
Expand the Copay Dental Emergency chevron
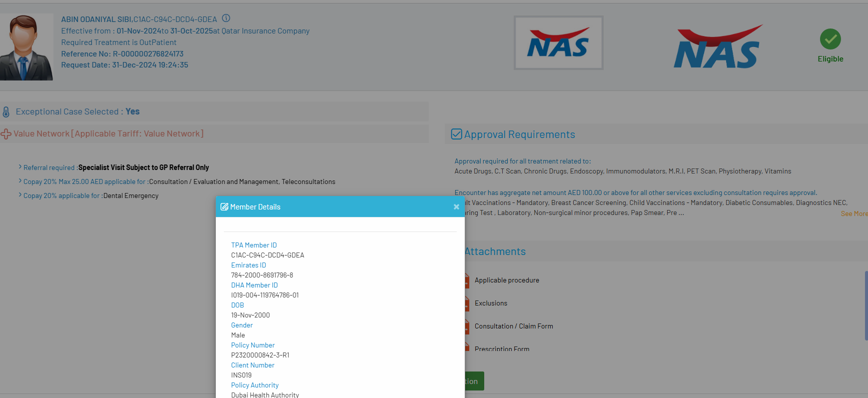coord(20,195)
